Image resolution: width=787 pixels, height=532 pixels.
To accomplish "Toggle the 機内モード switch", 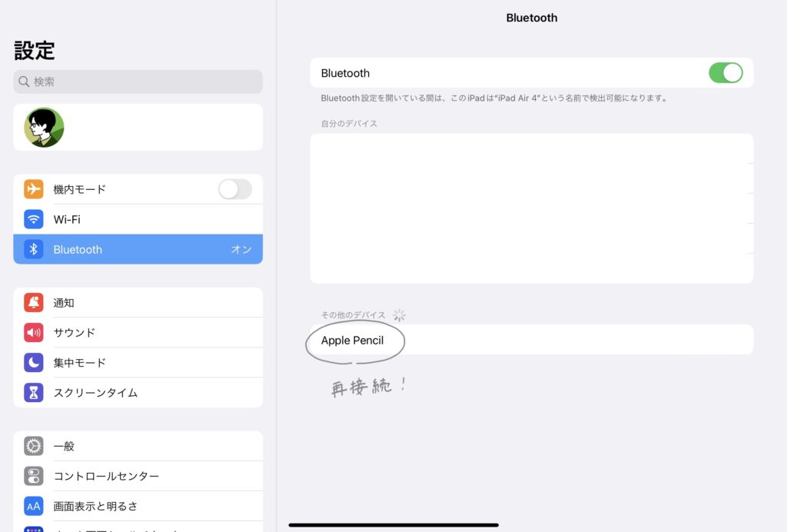I will (x=235, y=189).
